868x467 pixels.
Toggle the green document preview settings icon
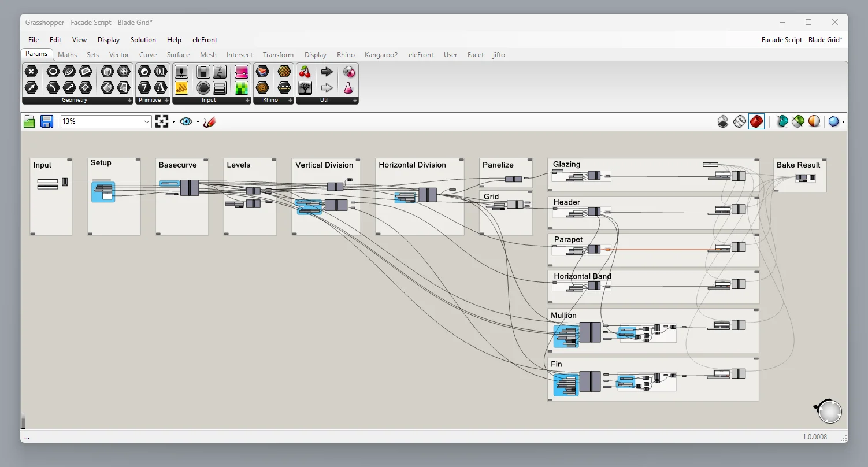click(798, 121)
